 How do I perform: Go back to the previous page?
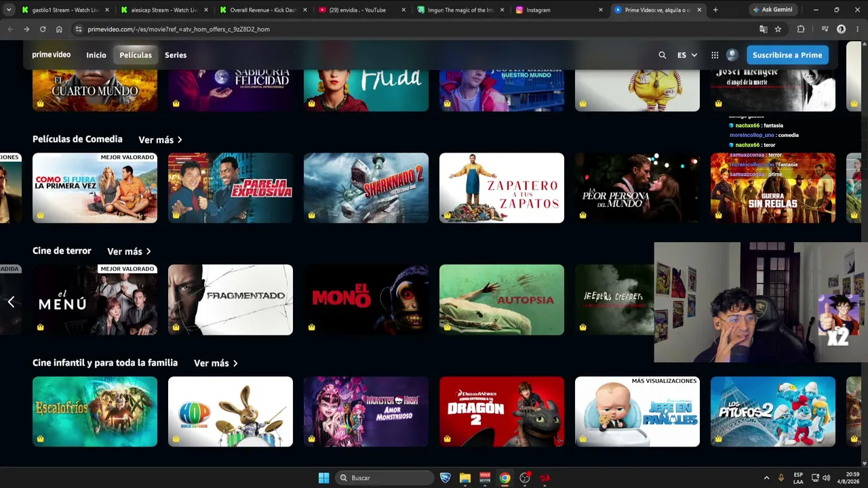coord(10,29)
